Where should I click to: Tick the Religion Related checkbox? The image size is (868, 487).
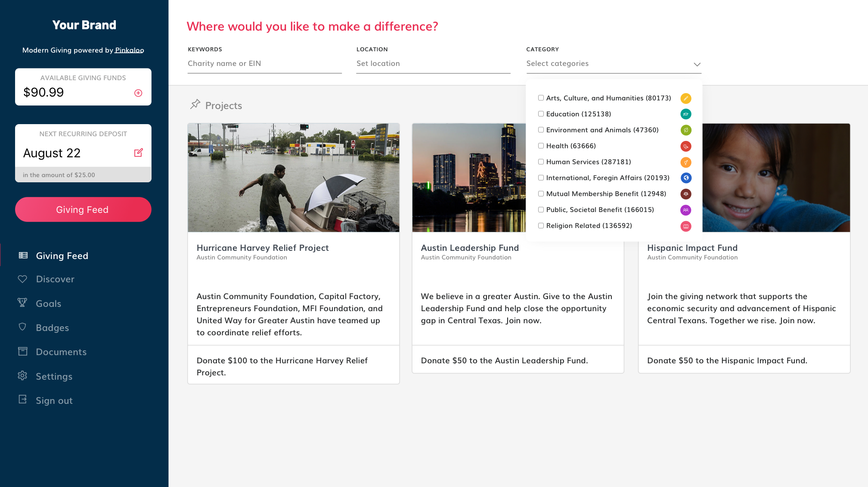(x=541, y=225)
